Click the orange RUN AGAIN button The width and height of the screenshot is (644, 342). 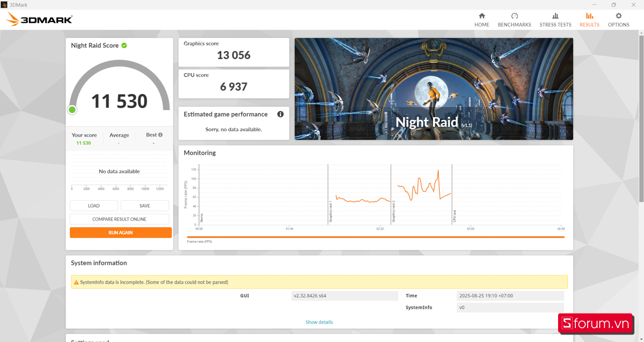tap(121, 232)
